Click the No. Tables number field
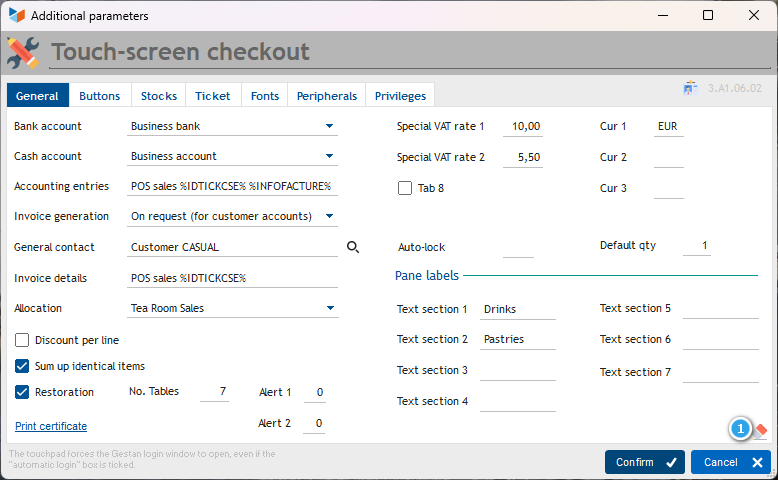 (x=214, y=392)
